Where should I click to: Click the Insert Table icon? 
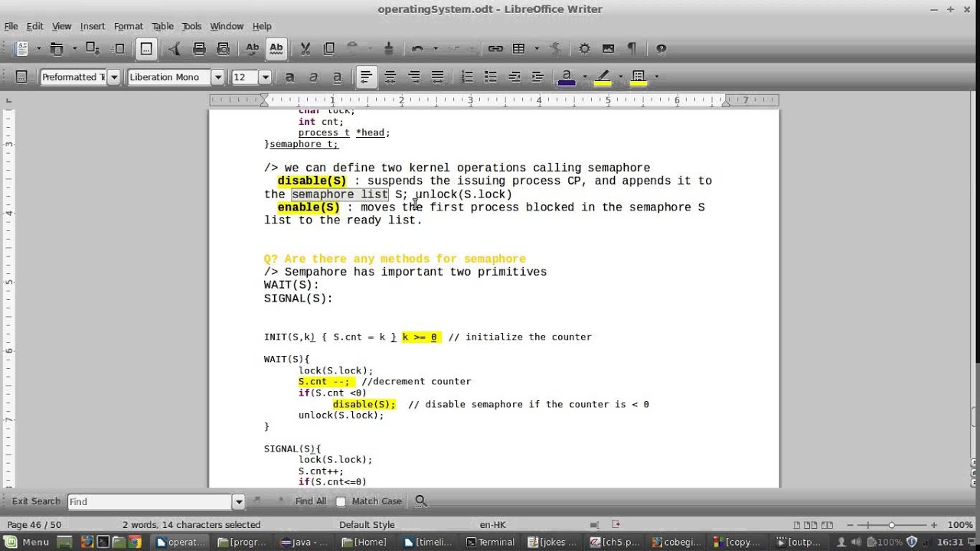pos(519,49)
